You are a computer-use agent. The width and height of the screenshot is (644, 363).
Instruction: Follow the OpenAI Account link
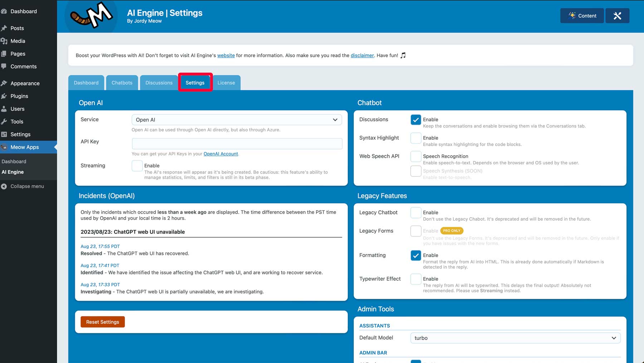pyautogui.click(x=220, y=154)
